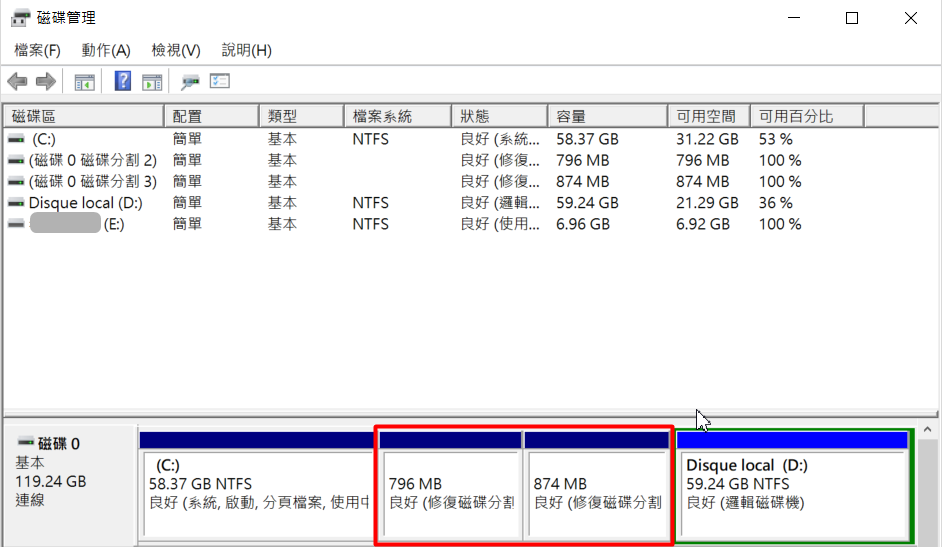
Task: Open Help via blue question mark icon
Action: [123, 81]
